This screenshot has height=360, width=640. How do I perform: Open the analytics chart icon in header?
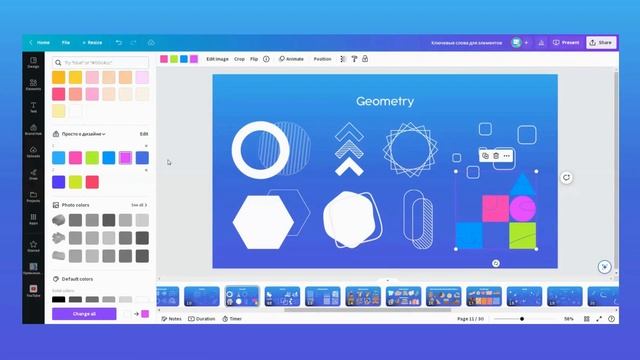coord(541,42)
